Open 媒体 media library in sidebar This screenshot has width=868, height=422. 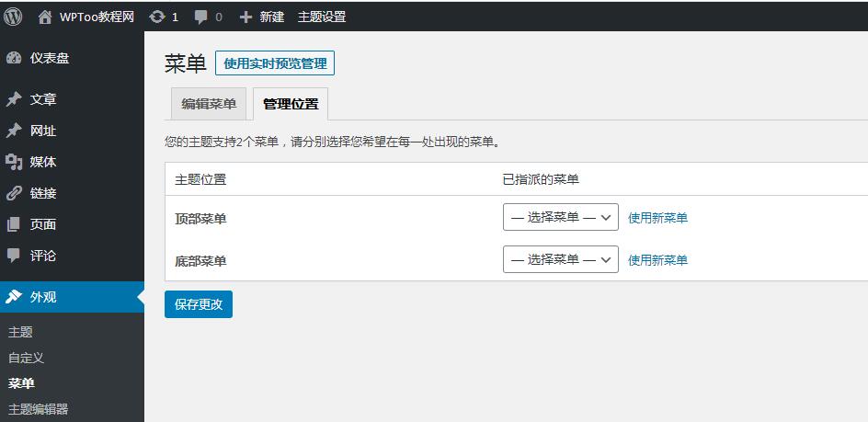click(42, 162)
